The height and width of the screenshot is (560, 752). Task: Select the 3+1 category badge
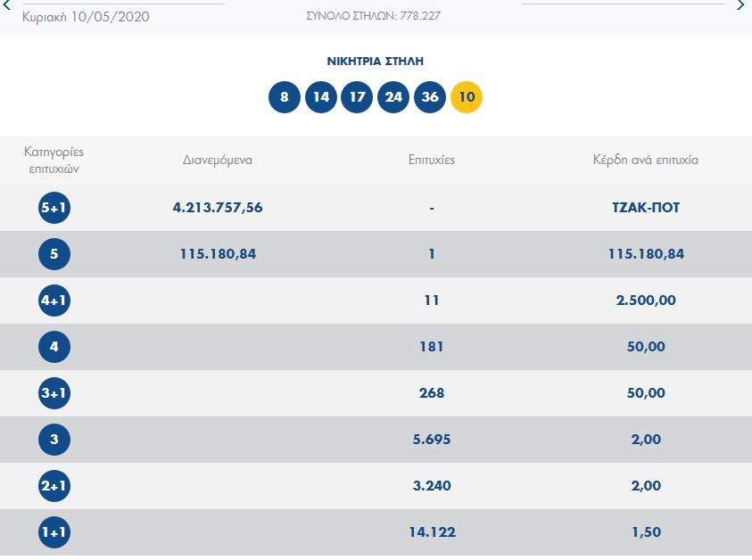point(54,393)
